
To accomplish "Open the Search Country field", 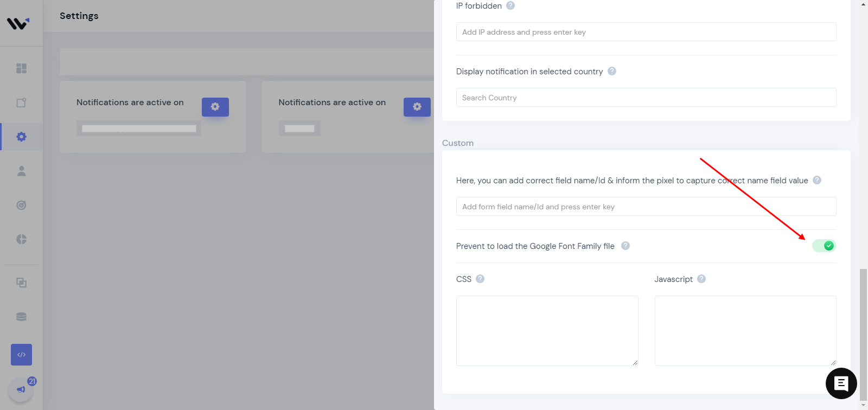I will pyautogui.click(x=646, y=98).
